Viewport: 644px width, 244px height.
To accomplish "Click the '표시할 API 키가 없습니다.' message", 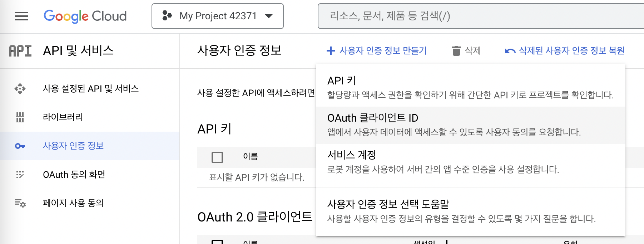I will (257, 177).
